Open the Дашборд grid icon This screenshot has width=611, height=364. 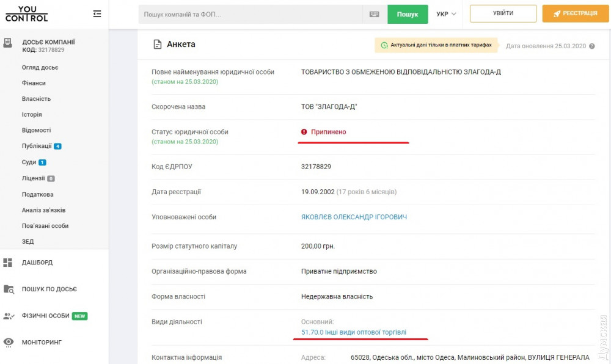click(x=8, y=263)
